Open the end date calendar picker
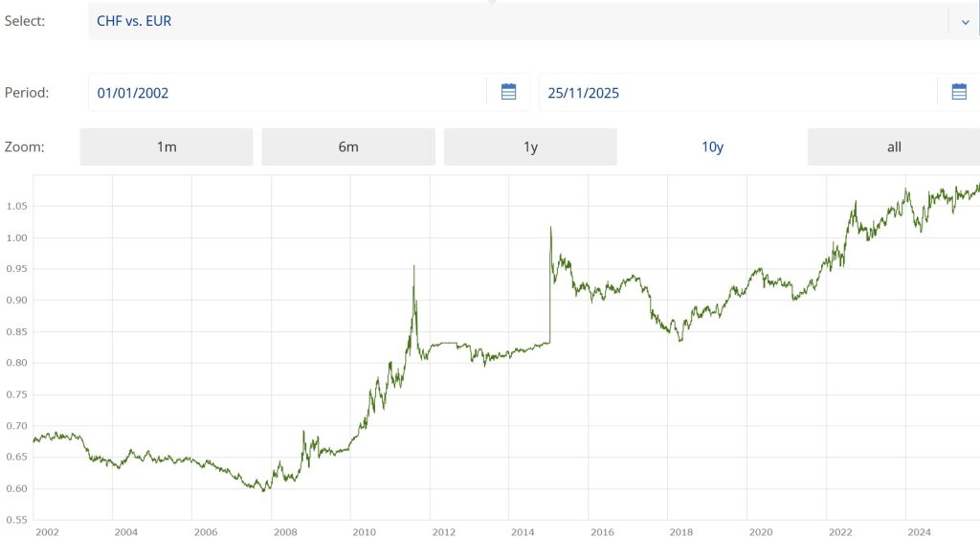Viewport: 980px width, 540px height. pos(959,92)
